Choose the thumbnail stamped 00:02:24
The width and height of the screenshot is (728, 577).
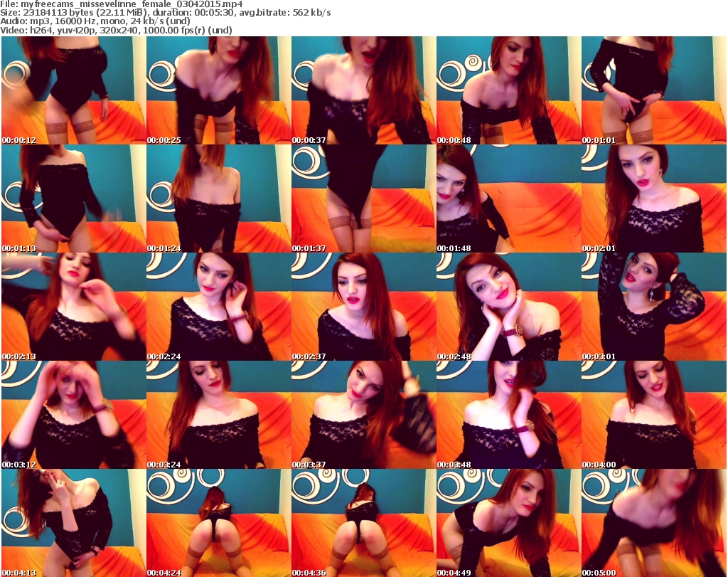click(x=219, y=307)
